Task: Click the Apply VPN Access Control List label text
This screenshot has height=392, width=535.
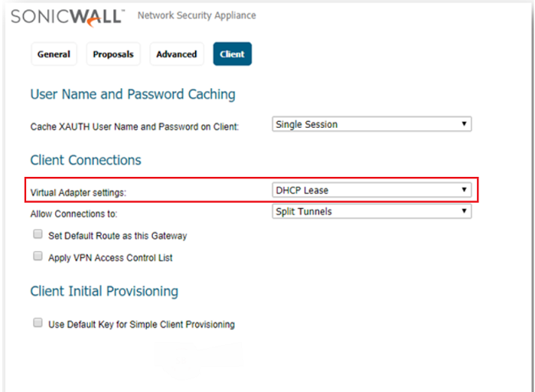Action: tap(110, 258)
